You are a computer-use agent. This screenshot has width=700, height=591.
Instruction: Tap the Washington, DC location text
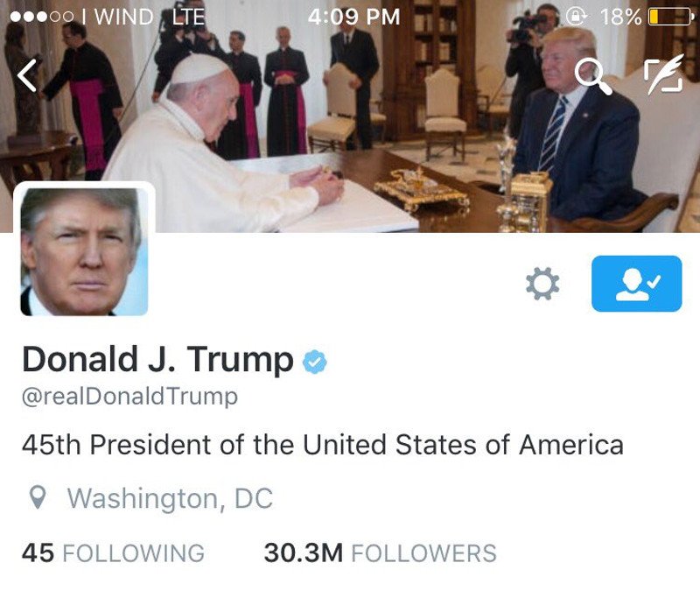[x=170, y=498]
